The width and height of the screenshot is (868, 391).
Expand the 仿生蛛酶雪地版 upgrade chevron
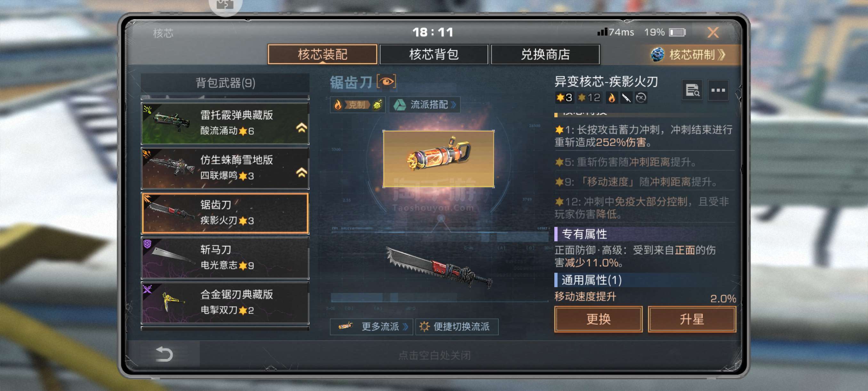point(301,172)
